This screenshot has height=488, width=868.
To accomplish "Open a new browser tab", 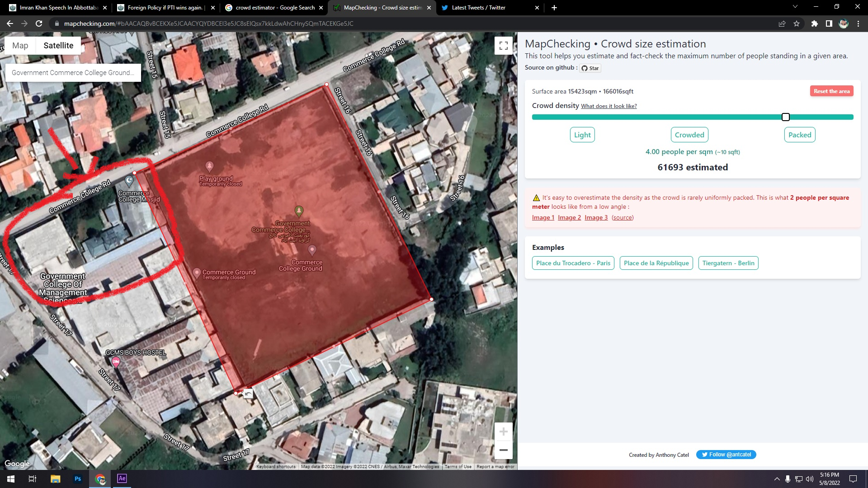I will pos(554,8).
